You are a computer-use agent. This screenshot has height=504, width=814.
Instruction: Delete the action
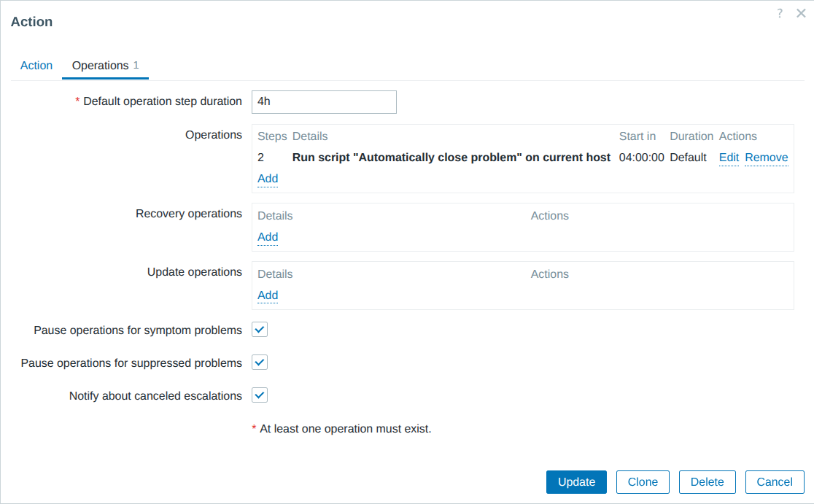point(707,482)
